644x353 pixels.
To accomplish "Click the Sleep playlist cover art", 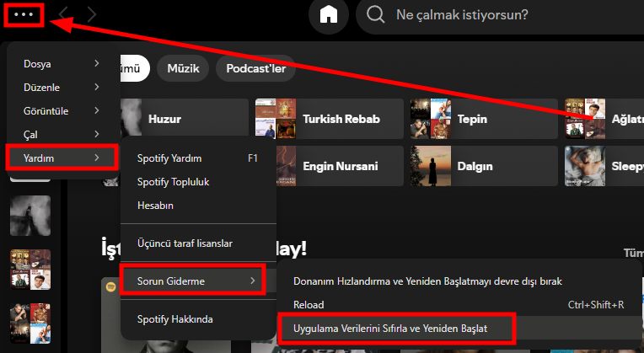I will (x=585, y=166).
